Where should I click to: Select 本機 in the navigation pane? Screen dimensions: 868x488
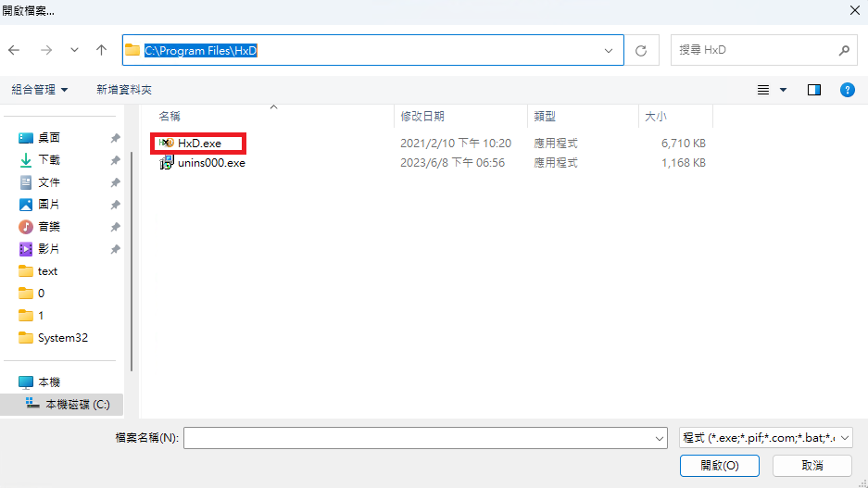tap(49, 382)
